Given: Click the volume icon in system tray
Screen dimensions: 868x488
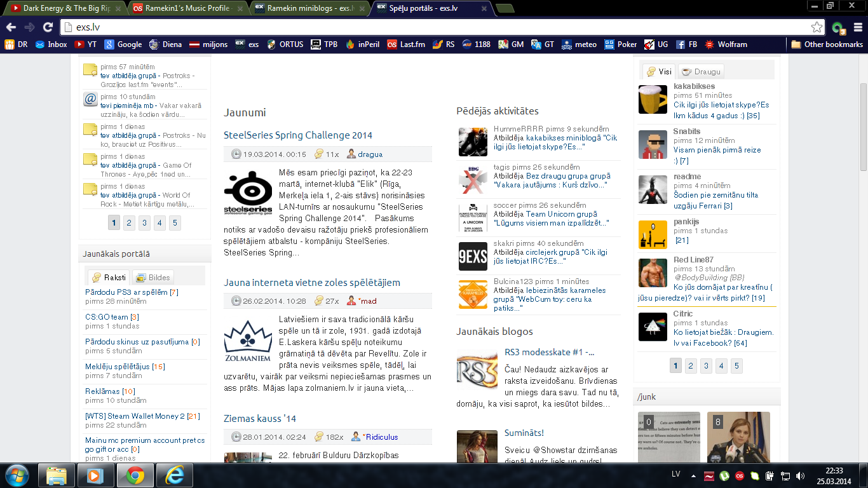Looking at the screenshot, I should coord(801,475).
